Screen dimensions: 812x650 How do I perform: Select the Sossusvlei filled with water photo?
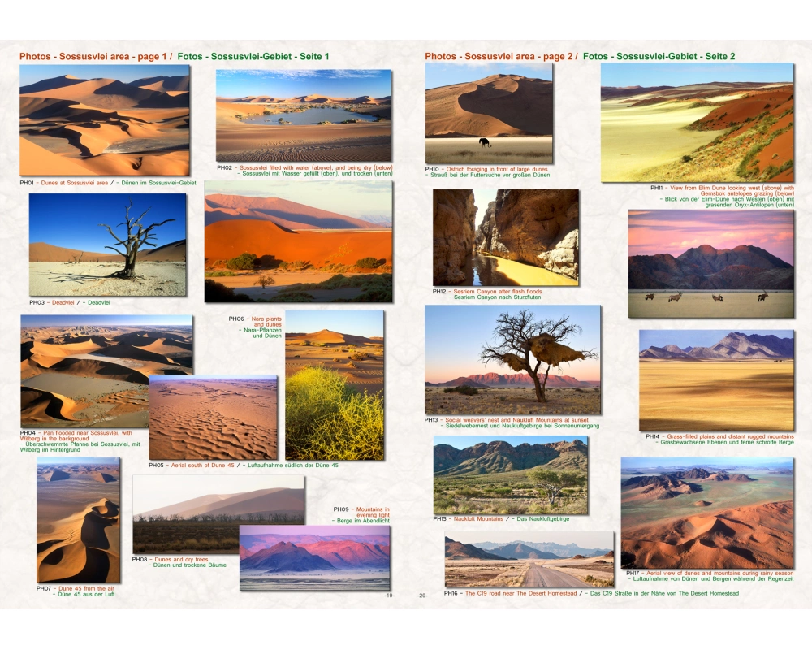pyautogui.click(x=303, y=115)
